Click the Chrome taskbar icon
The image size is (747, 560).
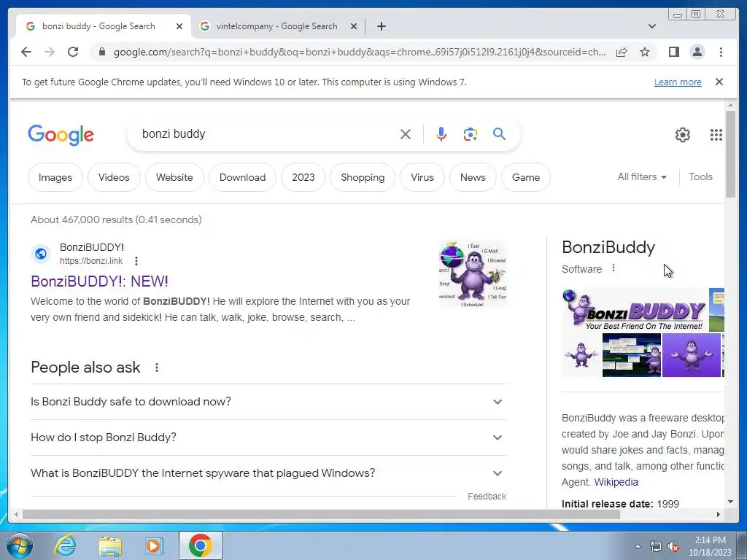[200, 545]
